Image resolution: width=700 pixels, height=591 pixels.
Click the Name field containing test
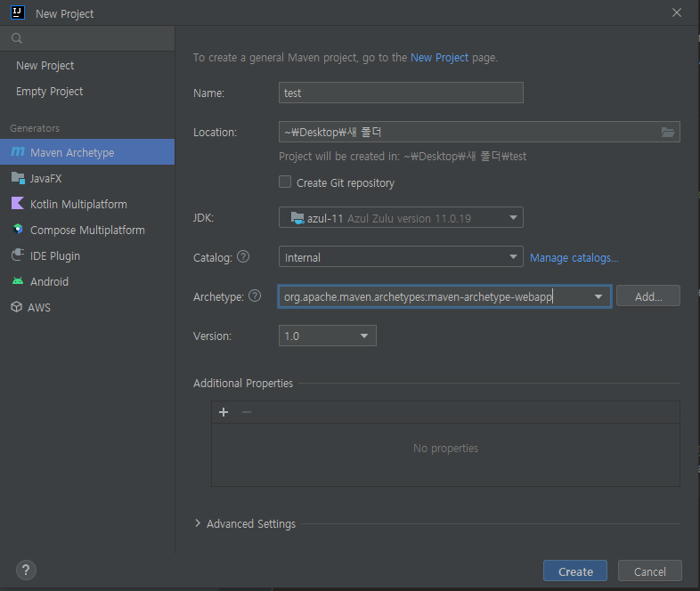point(401,93)
